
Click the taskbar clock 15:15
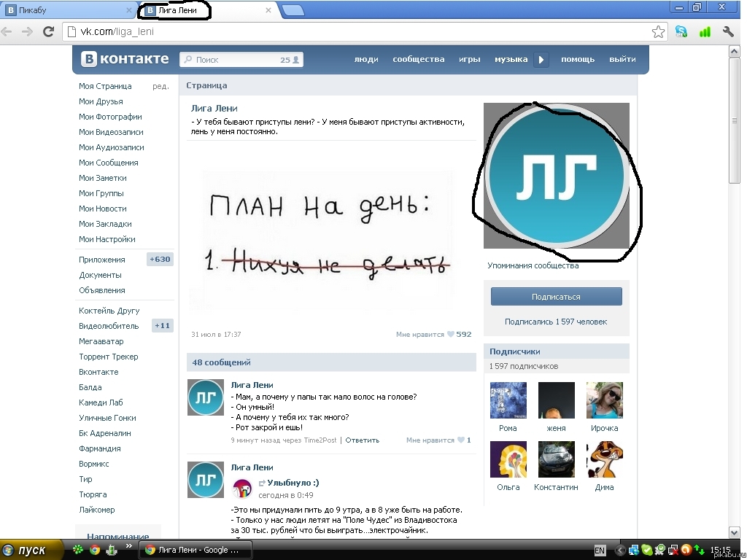click(x=720, y=550)
